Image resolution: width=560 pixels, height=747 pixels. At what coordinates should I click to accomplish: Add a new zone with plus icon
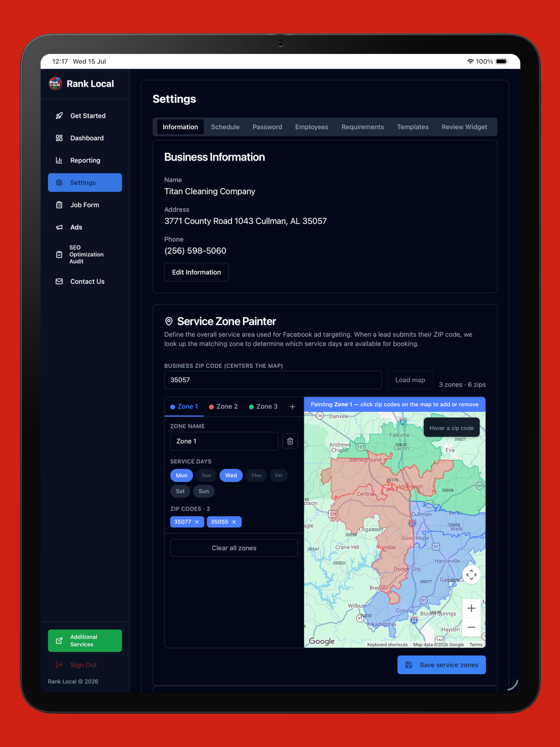(x=293, y=407)
